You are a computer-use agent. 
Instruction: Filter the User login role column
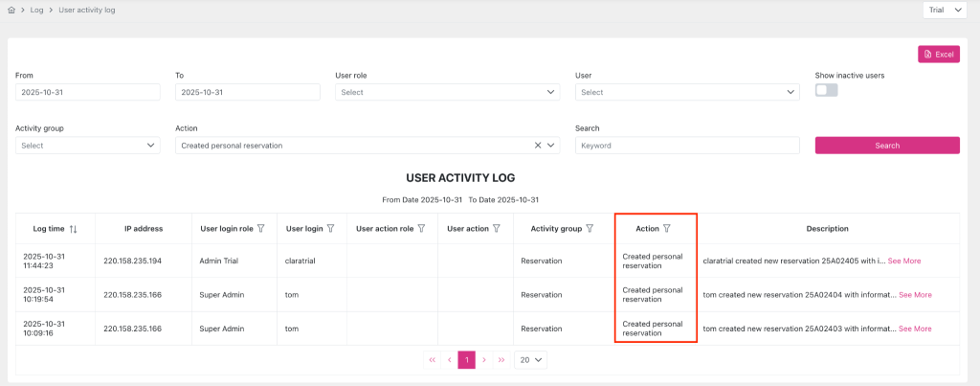[262, 229]
